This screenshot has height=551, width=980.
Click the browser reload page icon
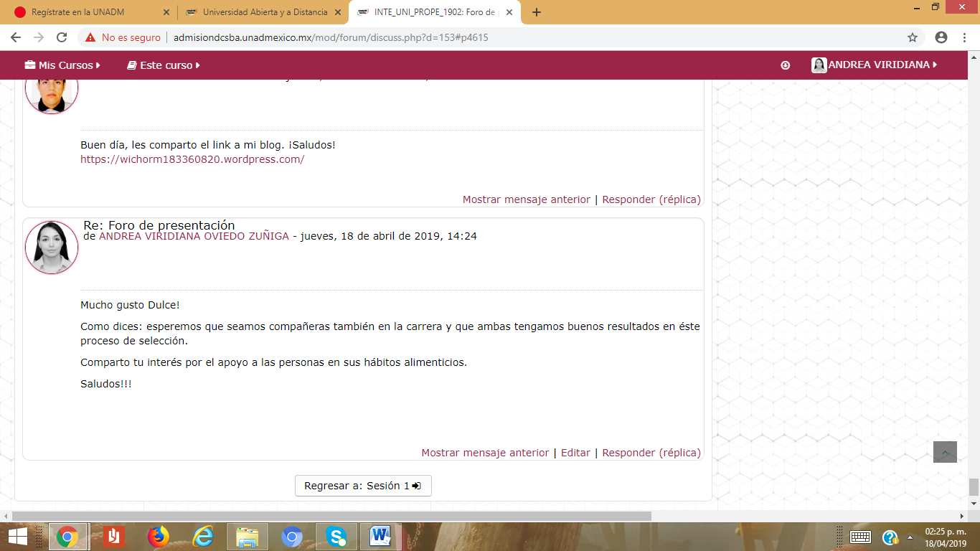point(62,37)
